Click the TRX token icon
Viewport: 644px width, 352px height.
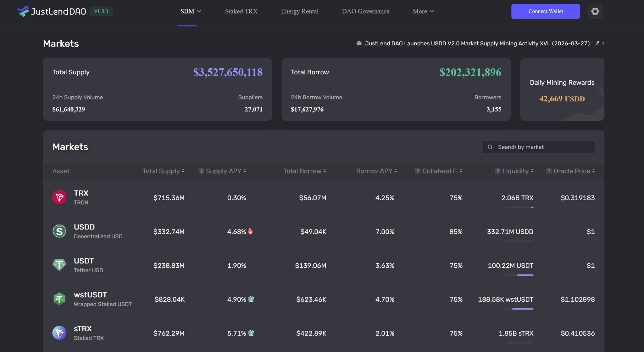coord(59,197)
